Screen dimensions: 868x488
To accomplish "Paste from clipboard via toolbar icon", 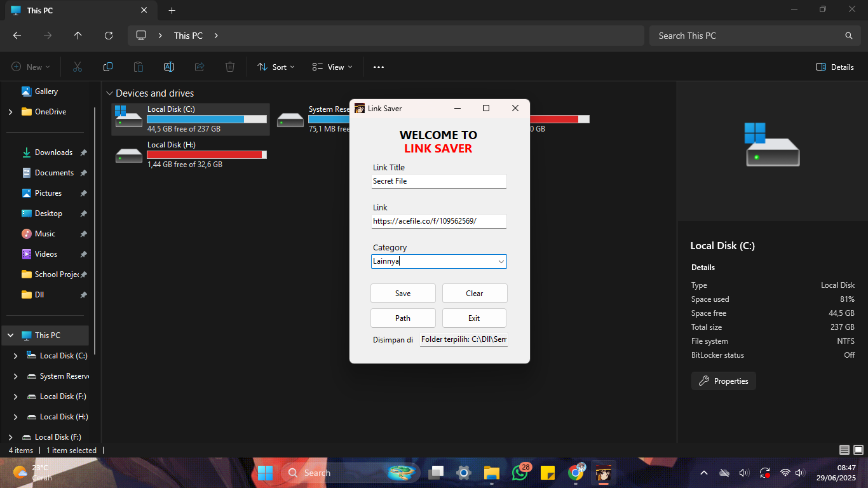I will click(138, 67).
